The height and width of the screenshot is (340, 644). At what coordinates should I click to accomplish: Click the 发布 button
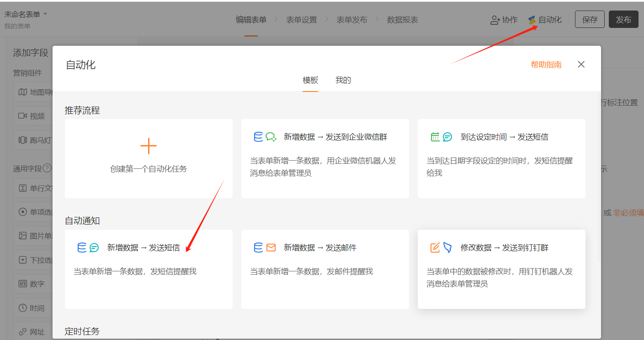pos(623,20)
